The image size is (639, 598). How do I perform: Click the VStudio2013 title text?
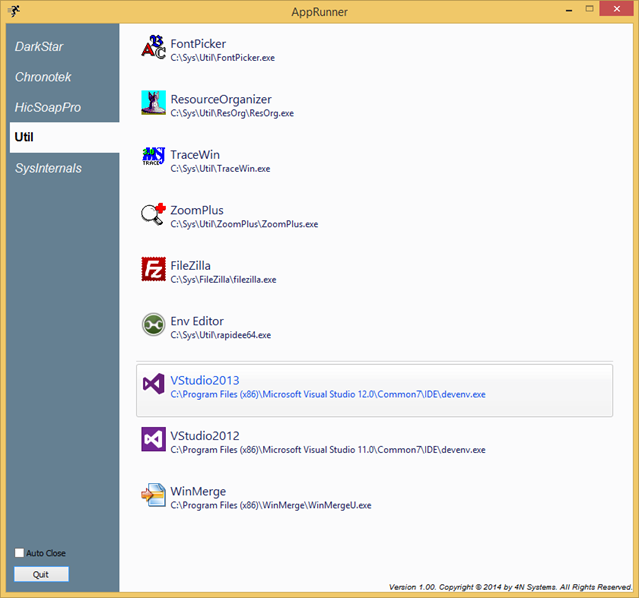(205, 380)
